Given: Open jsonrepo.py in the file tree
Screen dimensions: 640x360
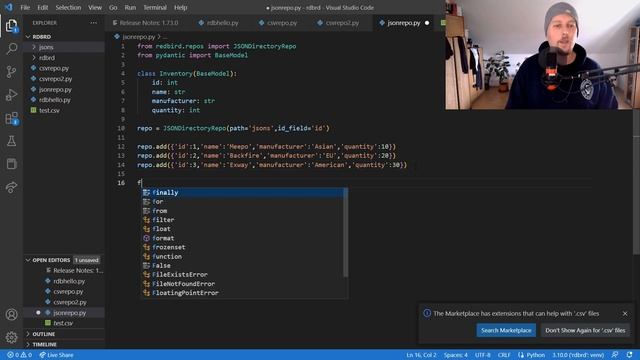Looking at the screenshot, I should pos(55,89).
